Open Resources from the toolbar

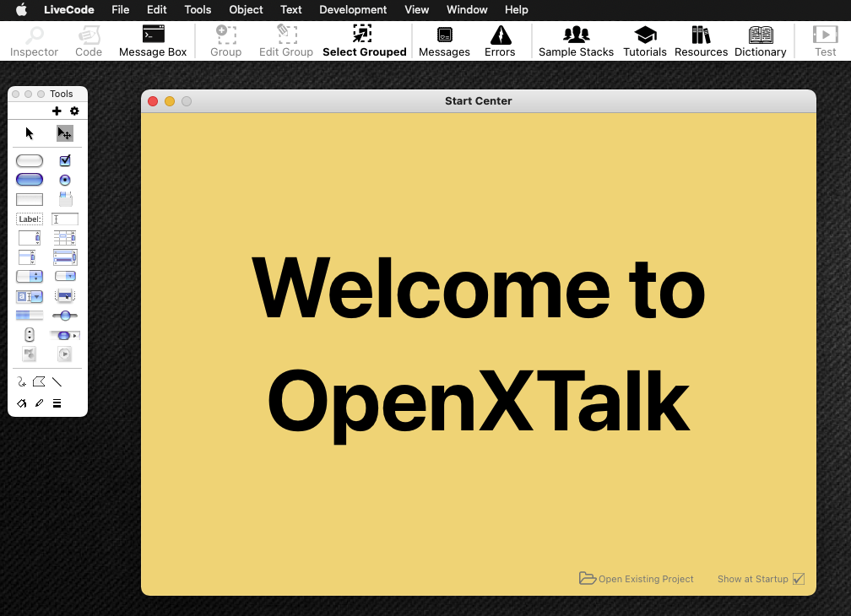pyautogui.click(x=701, y=41)
